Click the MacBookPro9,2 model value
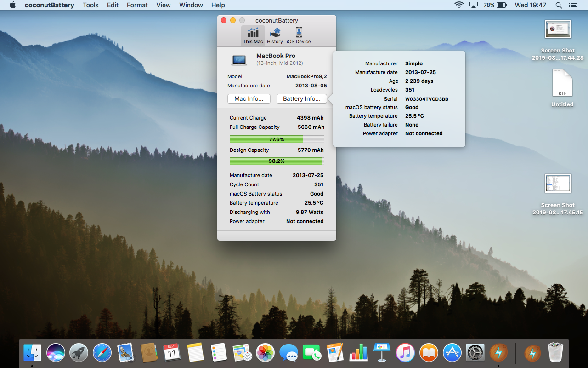Screen dimensions: 588x368 pyautogui.click(x=307, y=76)
